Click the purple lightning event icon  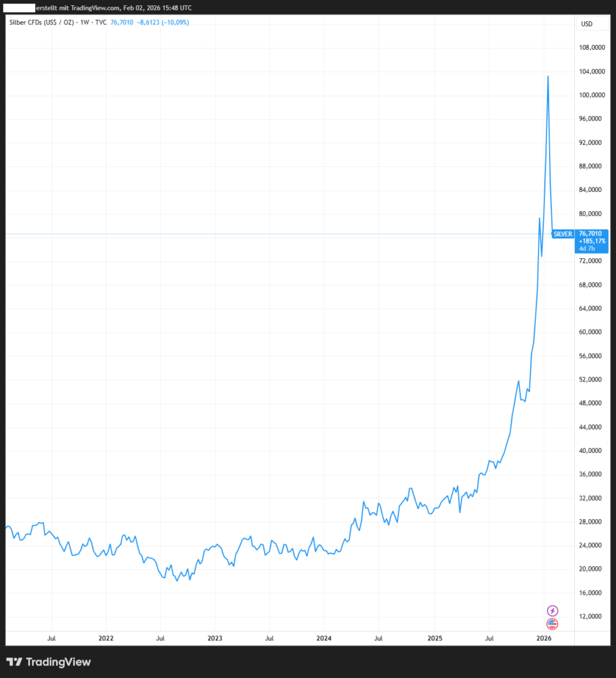pos(552,610)
